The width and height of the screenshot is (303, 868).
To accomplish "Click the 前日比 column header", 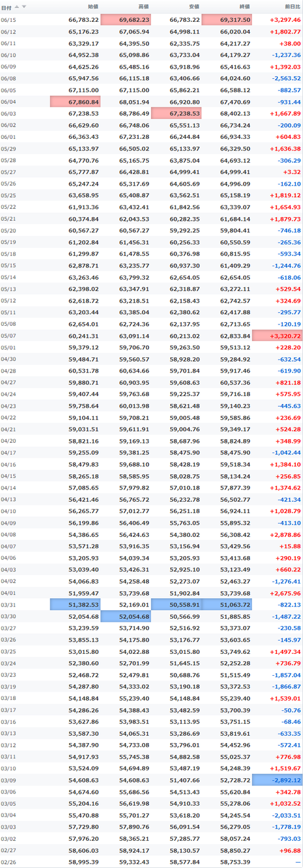I will [292, 7].
